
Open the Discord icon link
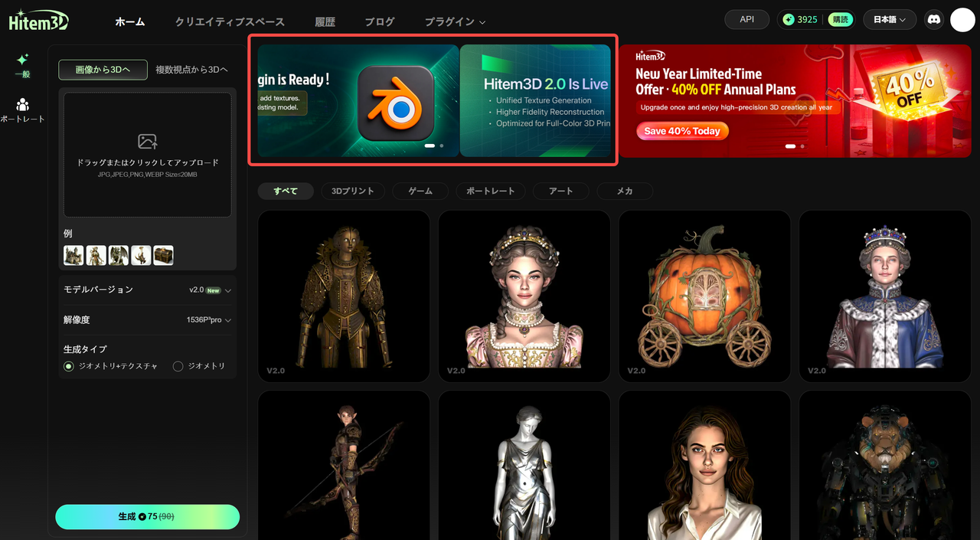tap(933, 20)
